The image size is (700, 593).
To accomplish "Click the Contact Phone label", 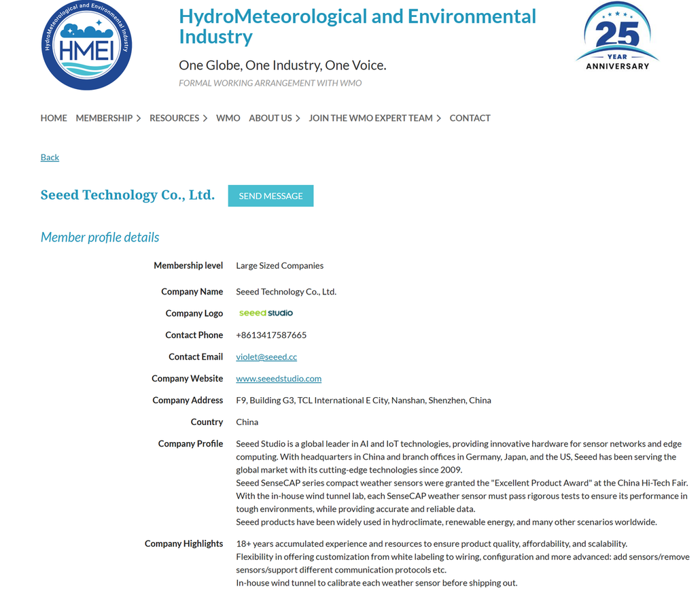I will tap(194, 335).
